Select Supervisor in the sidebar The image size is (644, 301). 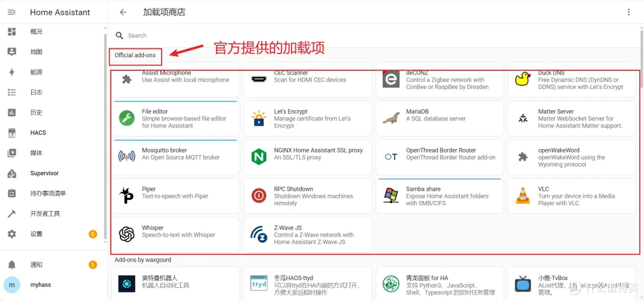point(54,173)
